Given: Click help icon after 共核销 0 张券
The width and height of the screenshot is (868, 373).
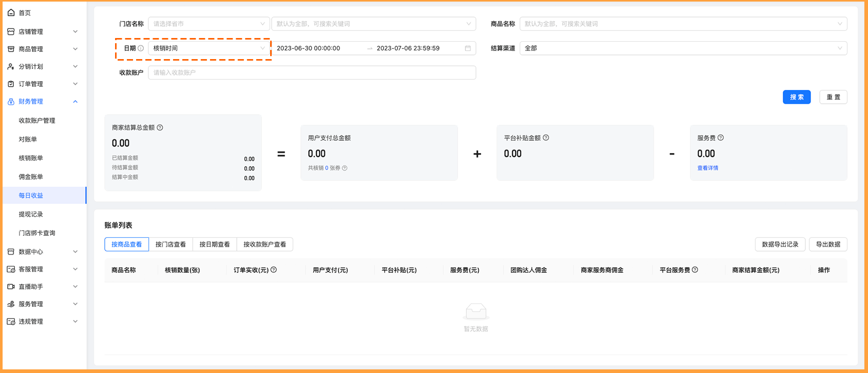Looking at the screenshot, I should tap(345, 168).
